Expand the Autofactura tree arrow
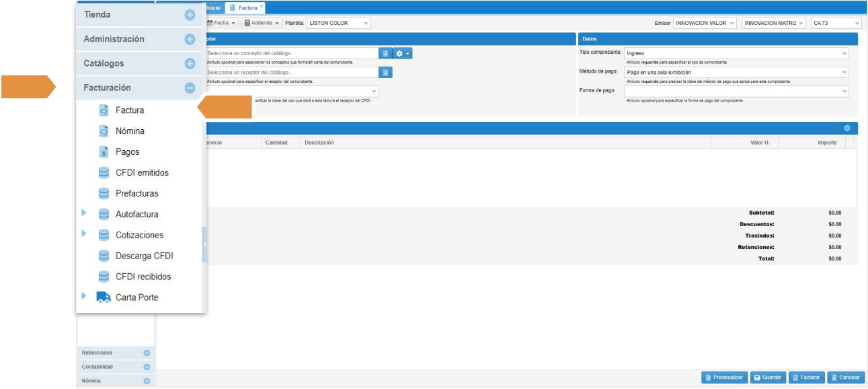Screen dimensions: 868x389 pos(84,213)
